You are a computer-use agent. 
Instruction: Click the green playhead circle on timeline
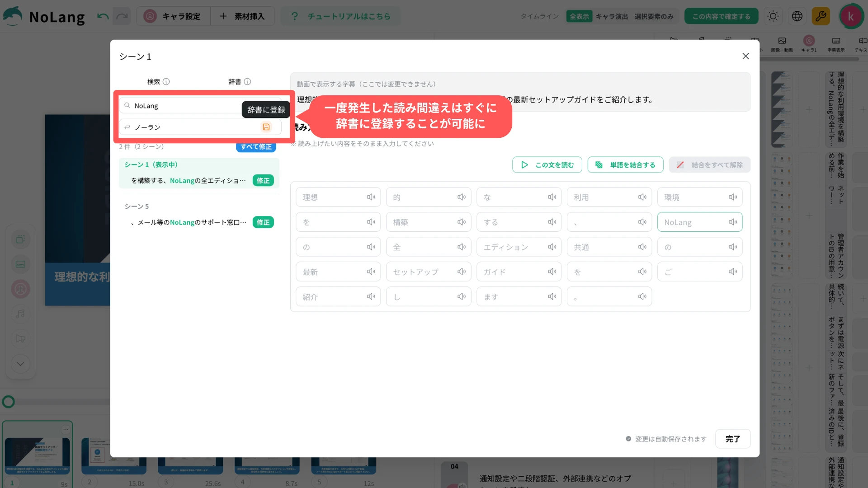point(8,401)
